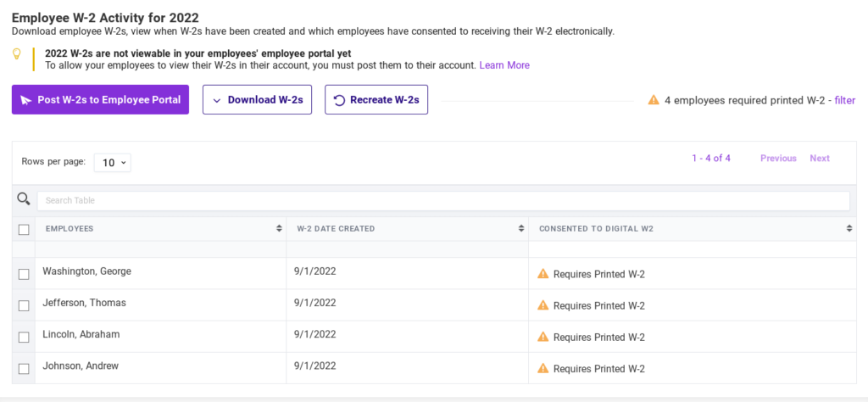
Task: Go to the Next page
Action: (x=820, y=159)
